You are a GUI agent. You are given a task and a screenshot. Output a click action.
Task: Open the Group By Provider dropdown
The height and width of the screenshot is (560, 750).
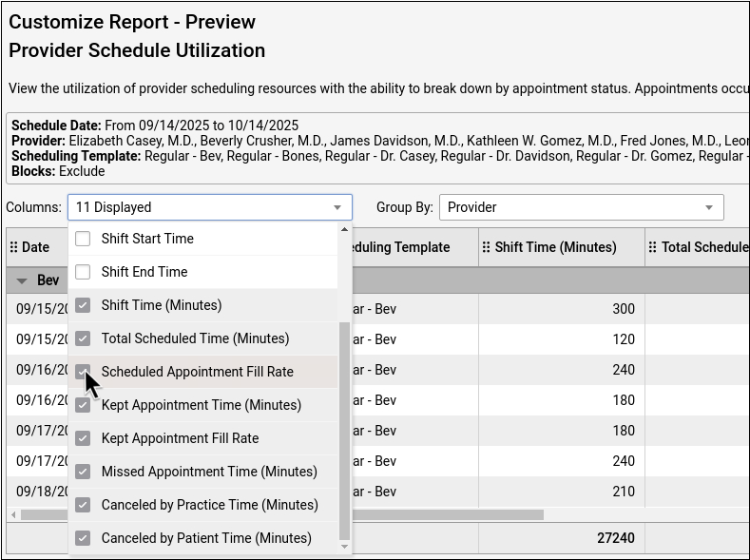709,207
